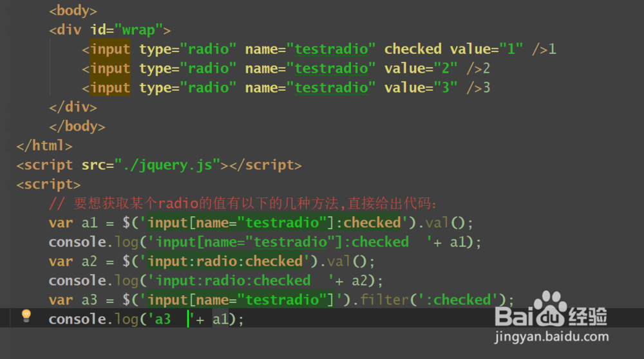Click the red Chinese comment line
The image size is (644, 359).
243,203
